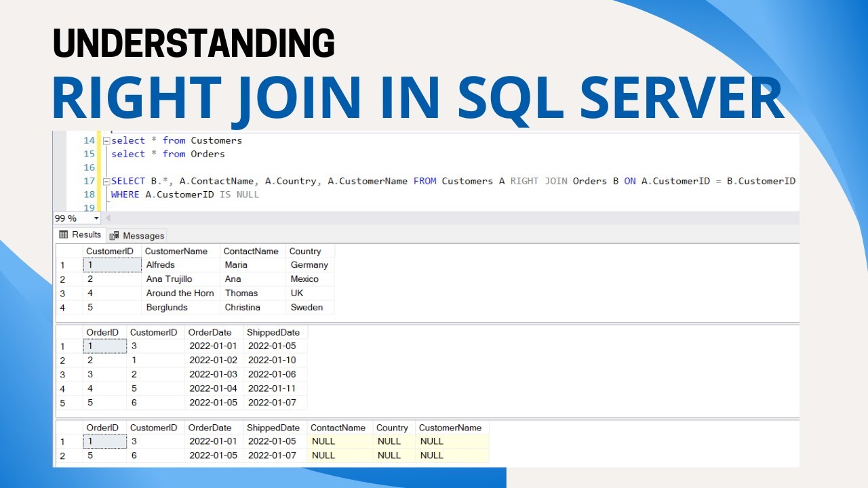Image resolution: width=868 pixels, height=488 pixels.
Task: Select Country header in the top results grid
Action: pyautogui.click(x=310, y=251)
